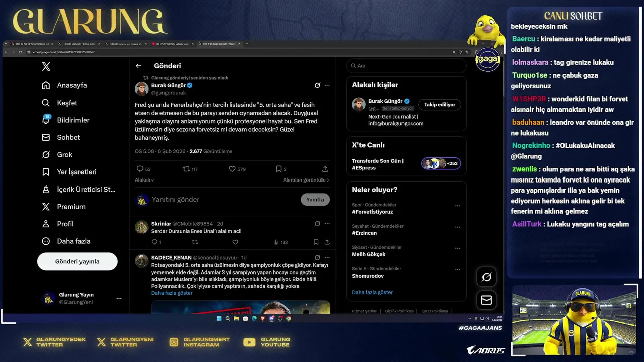Expand Daha fazla göster under trends

[372, 292]
